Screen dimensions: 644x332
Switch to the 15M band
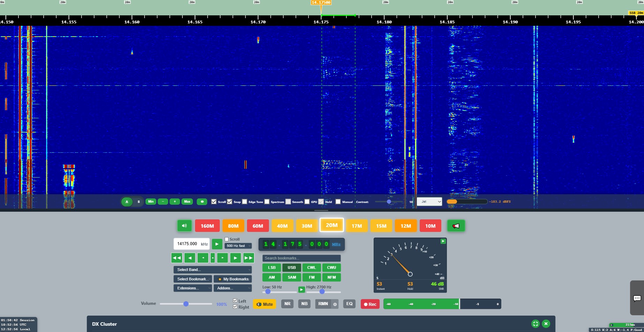pos(381,226)
